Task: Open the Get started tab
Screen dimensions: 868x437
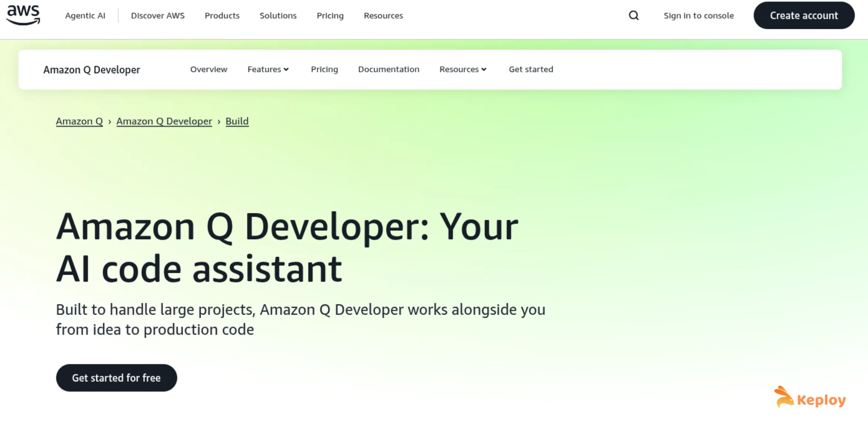Action: (530, 69)
